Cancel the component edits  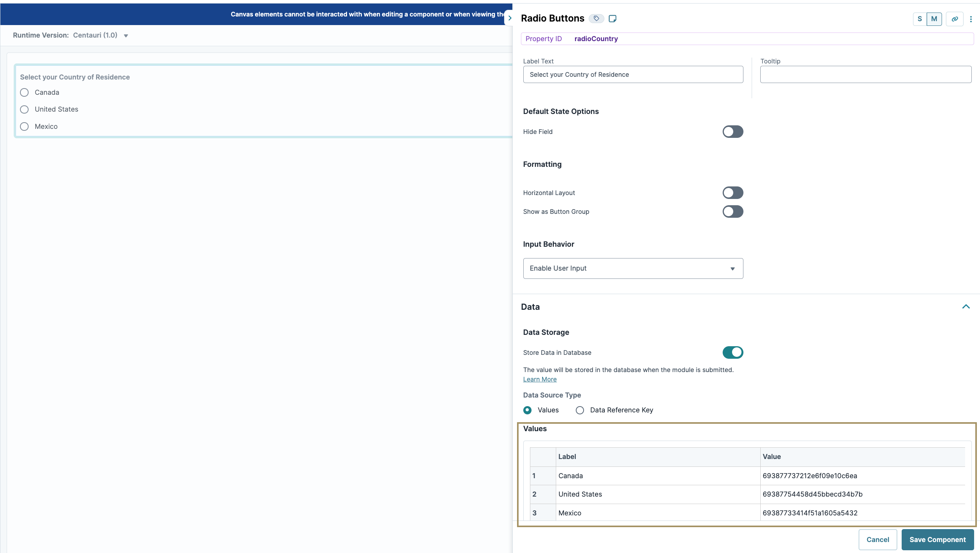click(x=877, y=539)
